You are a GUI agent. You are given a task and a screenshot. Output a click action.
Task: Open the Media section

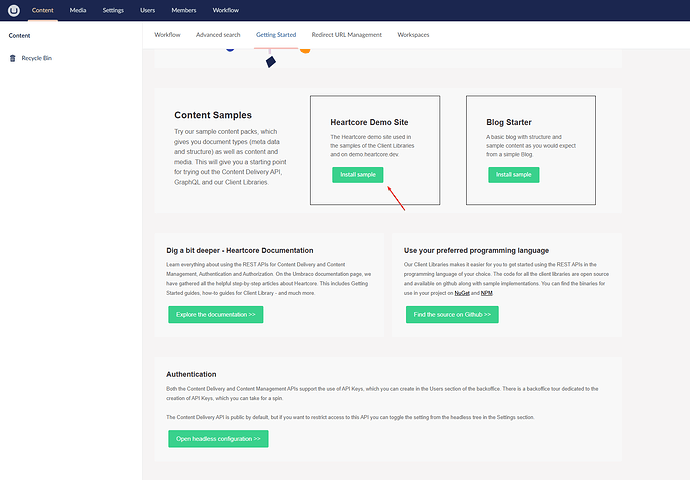click(78, 10)
